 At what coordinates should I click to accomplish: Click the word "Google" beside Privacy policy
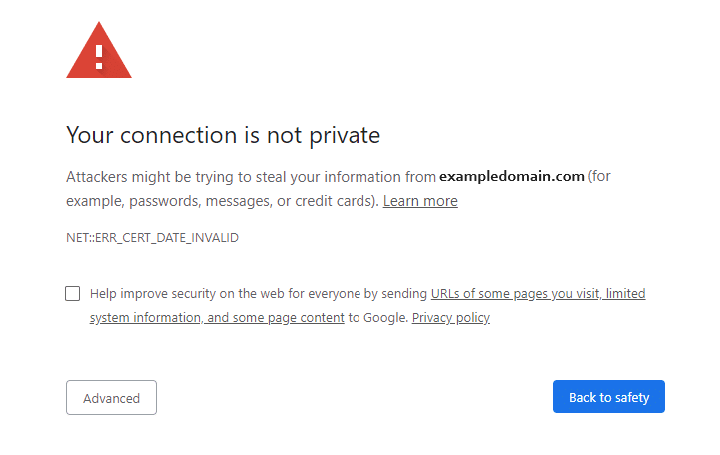coord(384,318)
